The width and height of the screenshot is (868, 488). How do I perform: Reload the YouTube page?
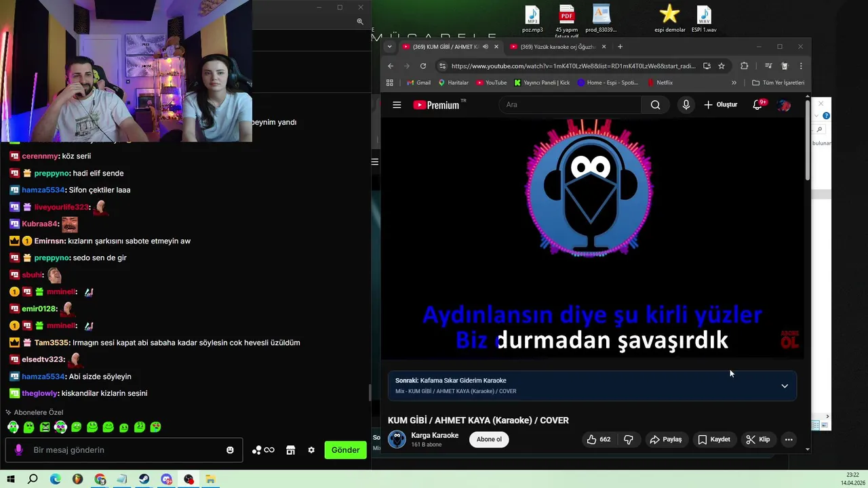click(x=423, y=66)
